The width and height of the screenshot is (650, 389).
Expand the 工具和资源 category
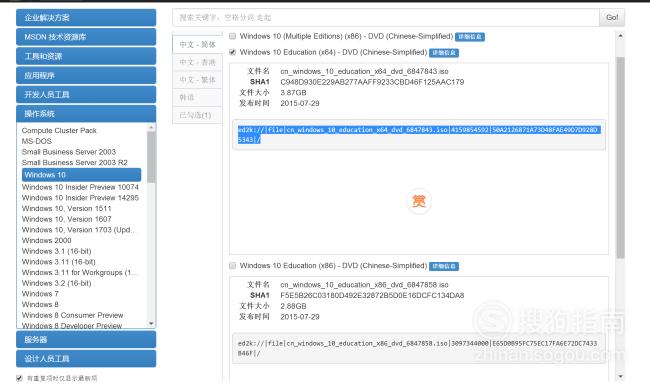[86, 56]
